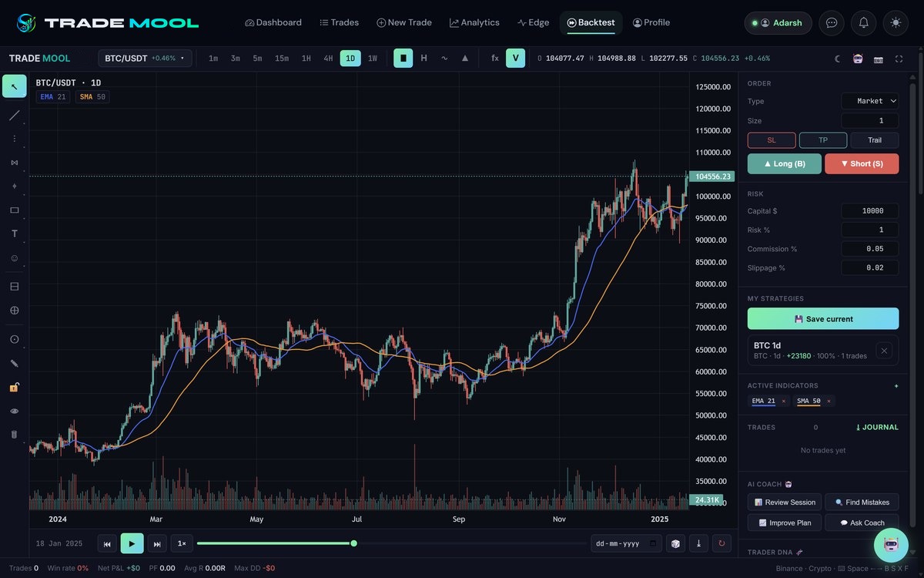Screen dimensions: 924x578
Task: Open the New Trade page
Action: coord(404,22)
